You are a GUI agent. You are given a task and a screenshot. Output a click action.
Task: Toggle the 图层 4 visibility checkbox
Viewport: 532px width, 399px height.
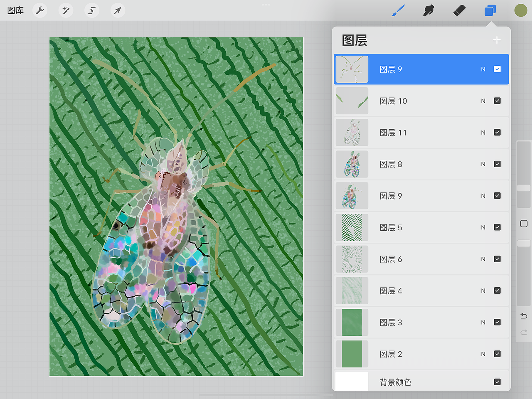(497, 291)
